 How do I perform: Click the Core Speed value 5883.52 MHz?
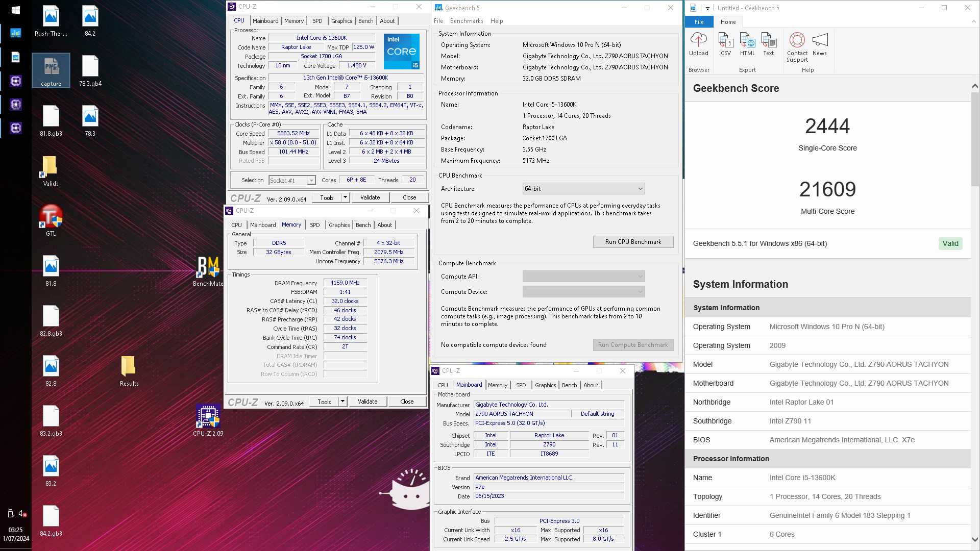click(x=293, y=134)
